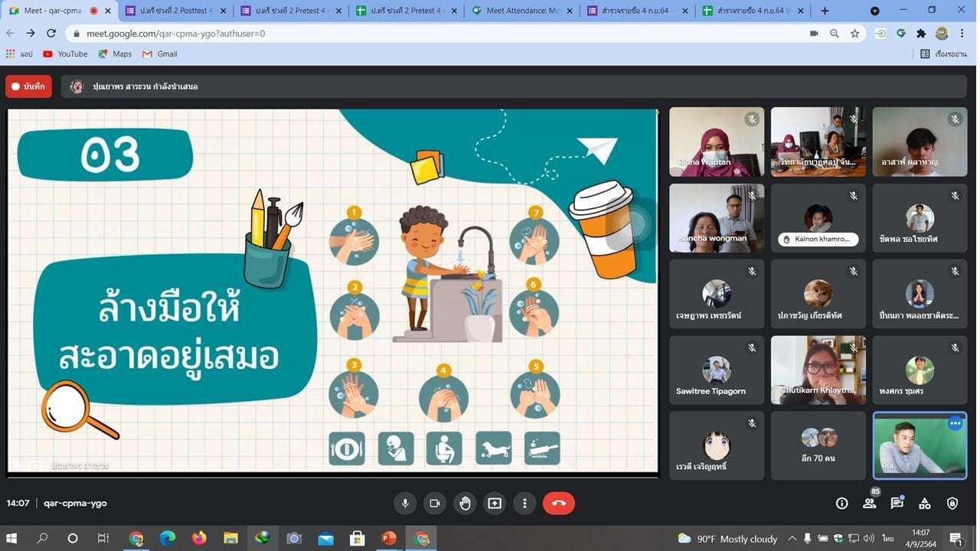Viewport: 980px width, 551px height.
Task: Toggle the camera on or off
Action: (435, 503)
